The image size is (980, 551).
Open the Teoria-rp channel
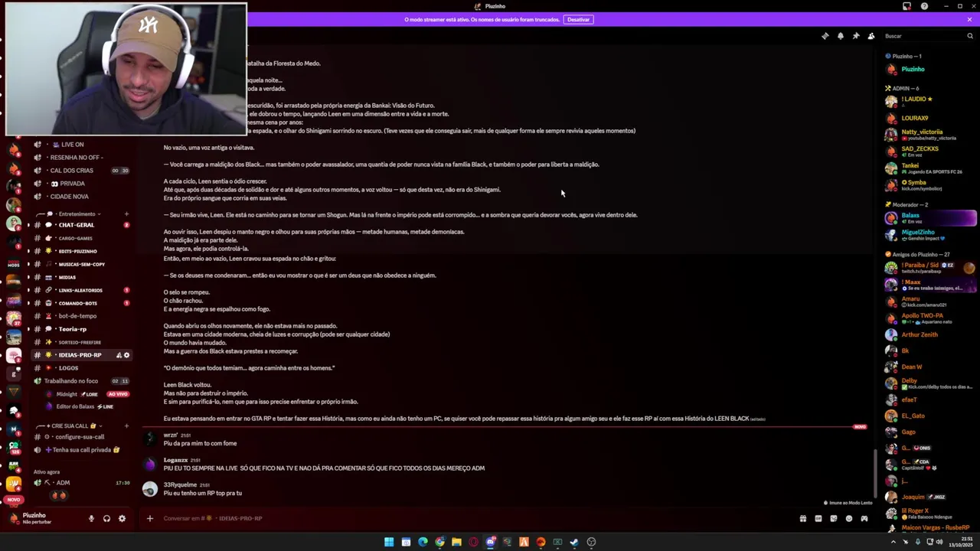point(80,329)
